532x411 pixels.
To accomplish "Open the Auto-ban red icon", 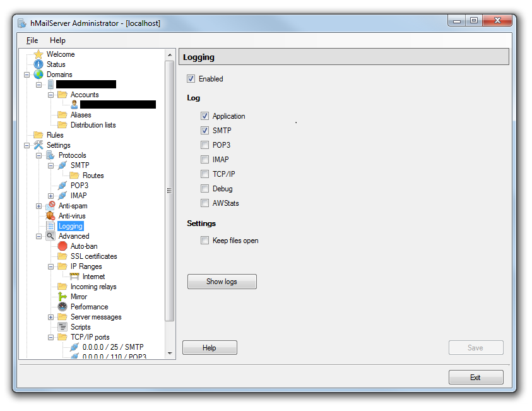I will coord(62,246).
